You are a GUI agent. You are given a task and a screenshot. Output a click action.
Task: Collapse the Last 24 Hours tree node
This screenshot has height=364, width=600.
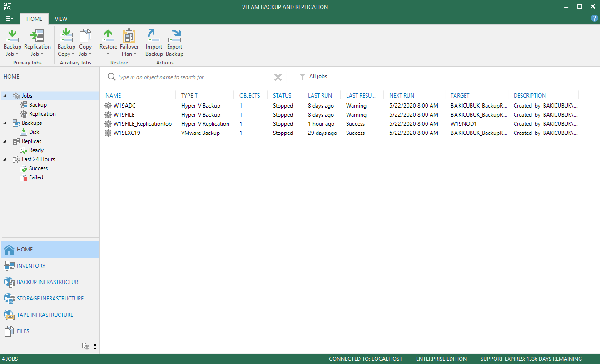click(x=5, y=159)
